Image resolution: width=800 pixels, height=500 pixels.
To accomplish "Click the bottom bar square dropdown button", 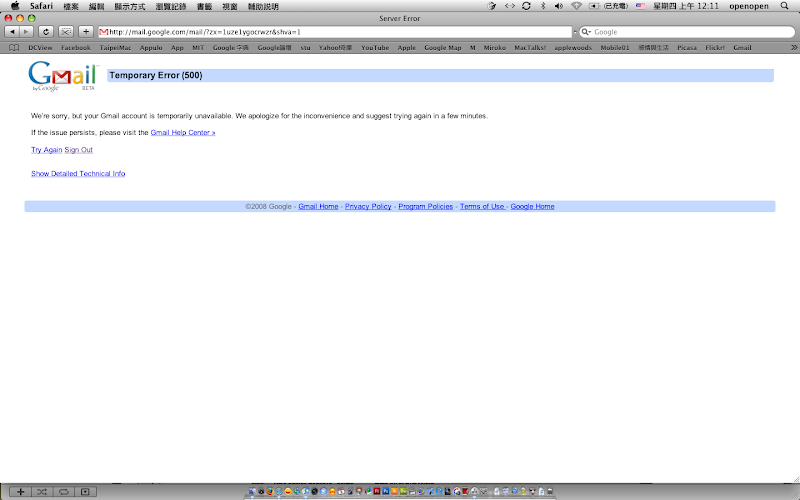I will click(85, 492).
